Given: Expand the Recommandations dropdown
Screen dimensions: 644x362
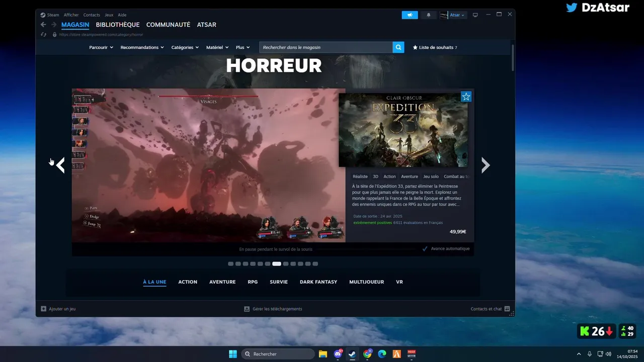Looking at the screenshot, I should click(x=142, y=47).
